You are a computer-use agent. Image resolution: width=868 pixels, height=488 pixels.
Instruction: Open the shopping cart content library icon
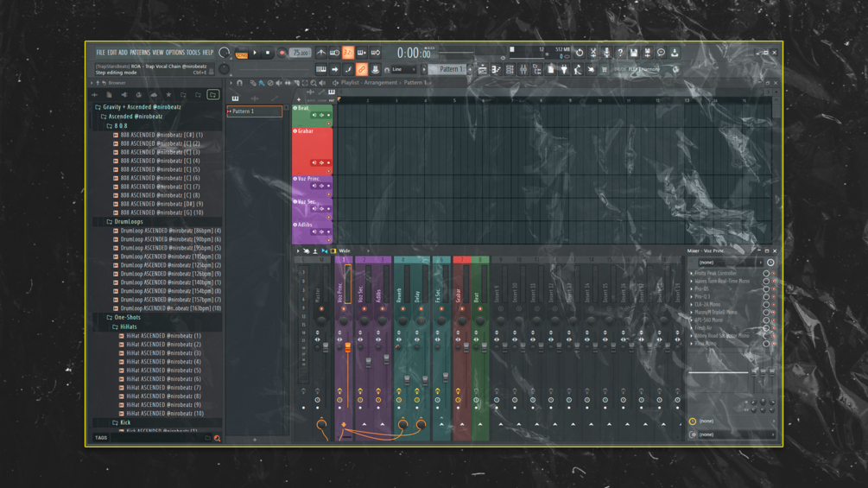click(x=605, y=69)
